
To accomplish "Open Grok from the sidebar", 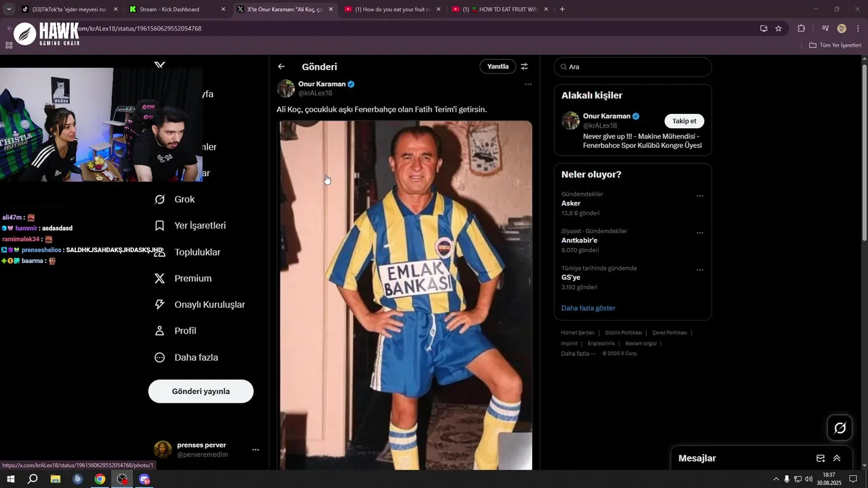I will (x=176, y=199).
